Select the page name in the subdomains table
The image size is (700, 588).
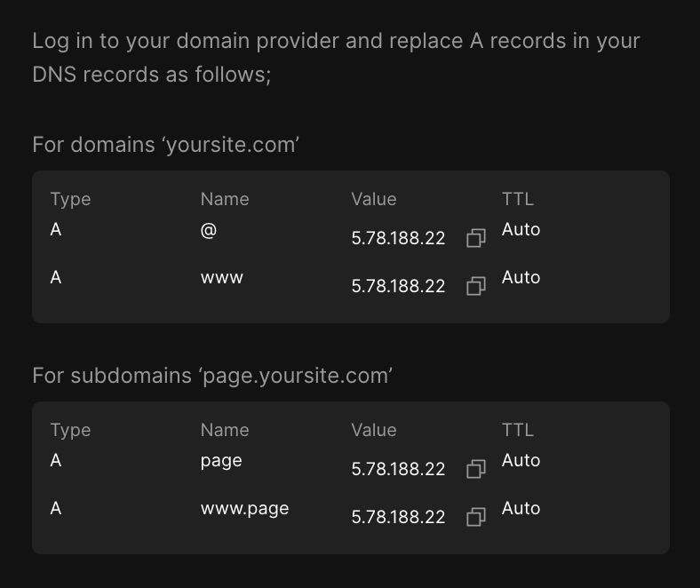221,460
